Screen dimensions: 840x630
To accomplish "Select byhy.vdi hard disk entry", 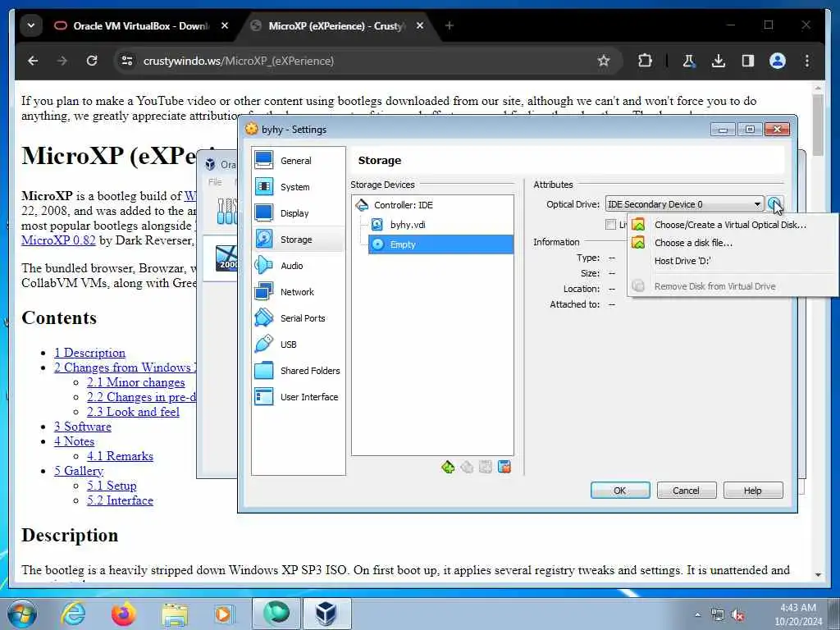I will (408, 225).
